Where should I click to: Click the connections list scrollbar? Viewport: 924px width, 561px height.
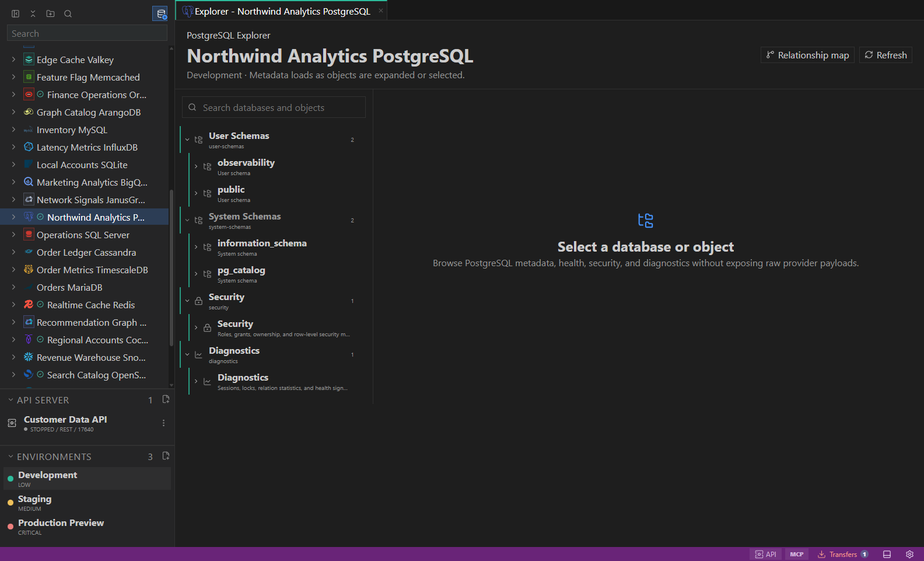point(171,269)
